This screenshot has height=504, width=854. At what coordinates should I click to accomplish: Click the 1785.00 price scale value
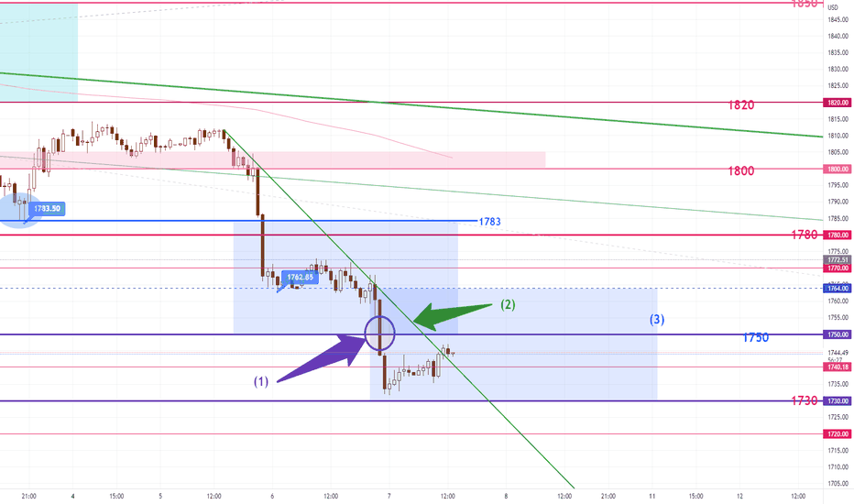[838, 218]
